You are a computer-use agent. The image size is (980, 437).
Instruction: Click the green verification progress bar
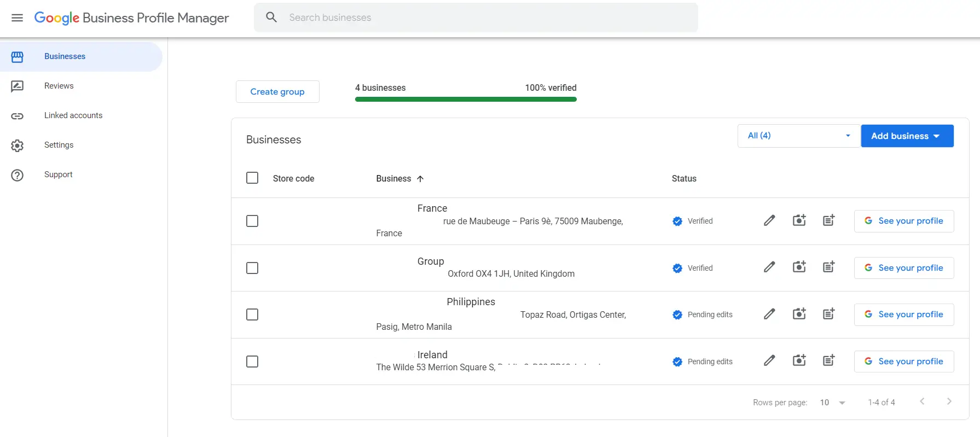(466, 100)
